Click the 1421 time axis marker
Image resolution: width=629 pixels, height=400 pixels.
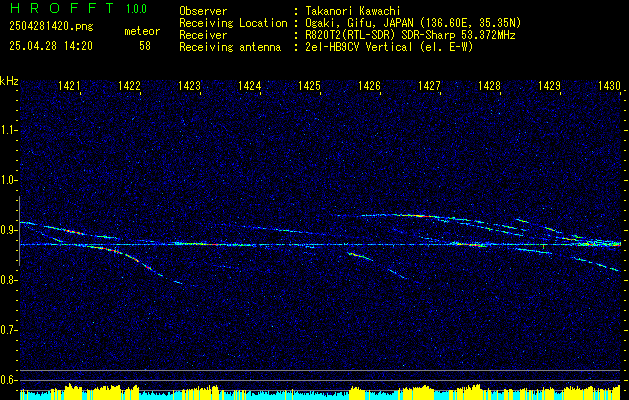tap(69, 86)
